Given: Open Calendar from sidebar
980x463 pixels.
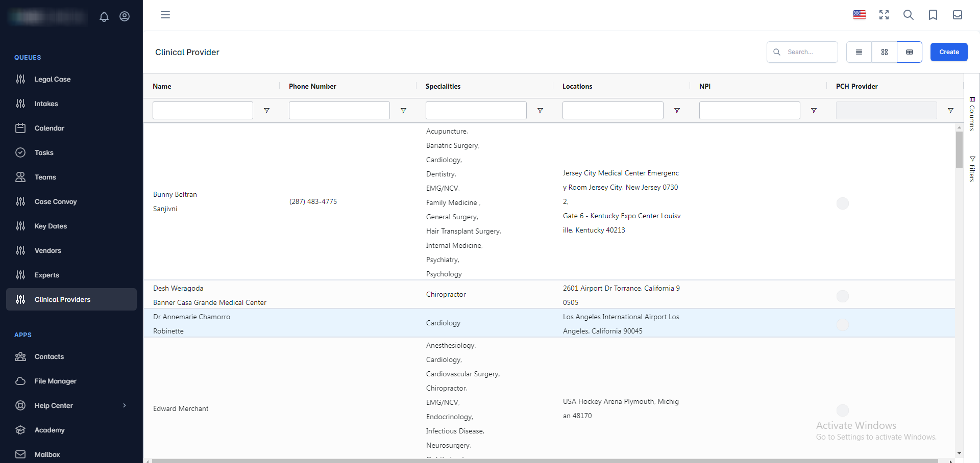Looking at the screenshot, I should pos(71,128).
